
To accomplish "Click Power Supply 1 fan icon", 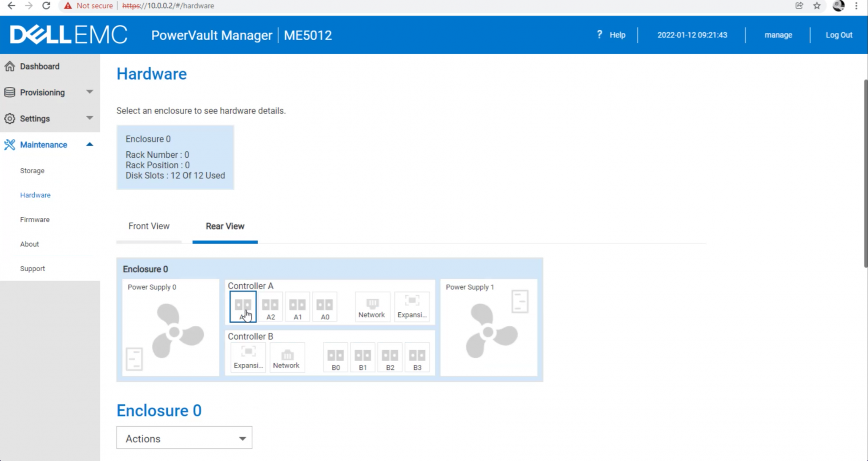I will 490,331.
